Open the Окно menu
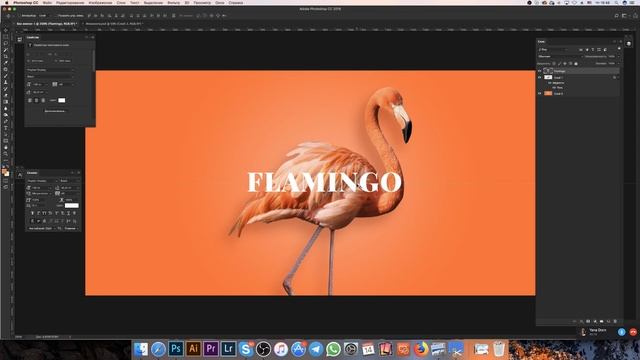Image resolution: width=640 pixels, height=360 pixels. (x=220, y=3)
